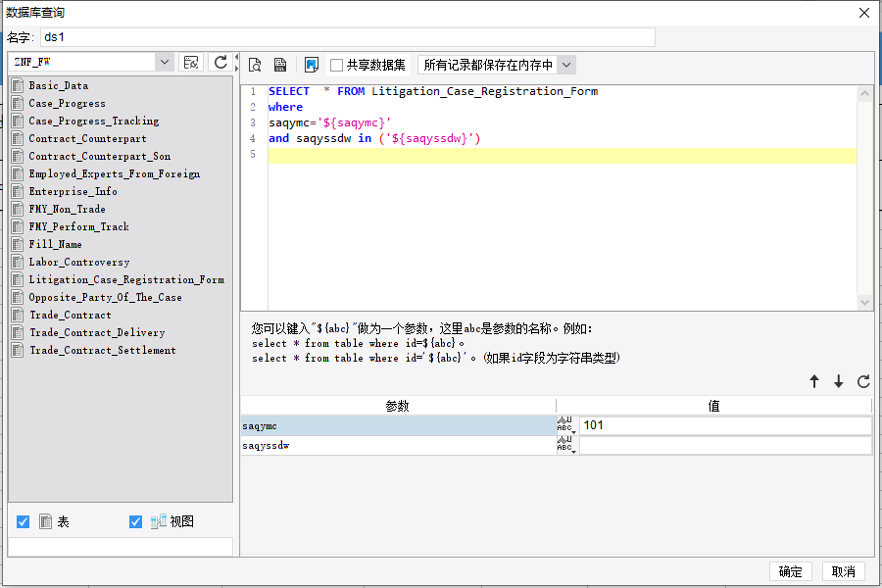Select the saqymc parameter row
882x588 pixels.
pos(398,426)
